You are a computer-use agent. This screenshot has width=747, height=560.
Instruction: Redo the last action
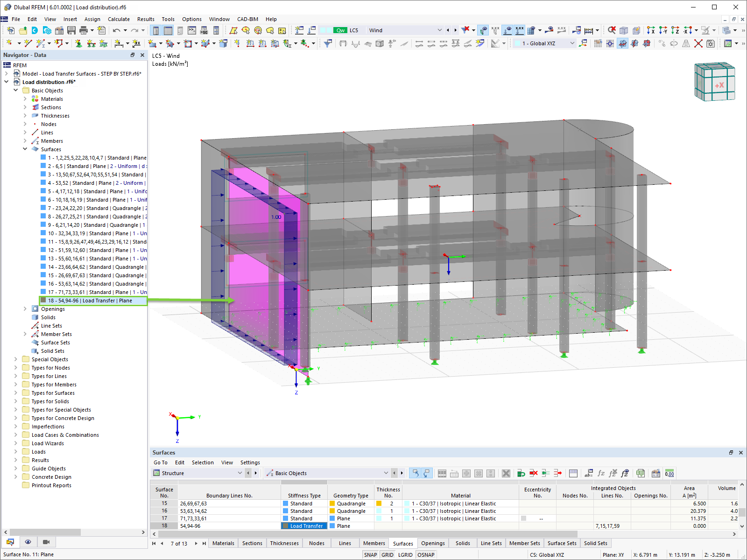[134, 30]
